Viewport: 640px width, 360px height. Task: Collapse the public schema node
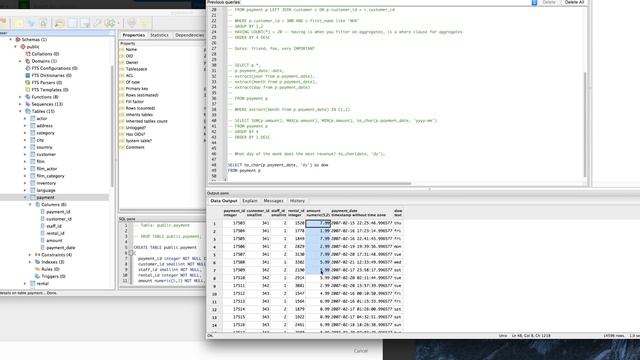(x=16, y=47)
